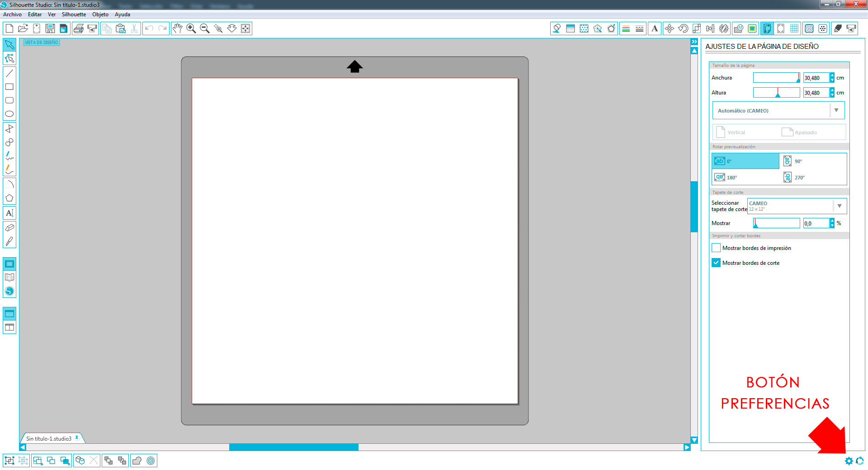The width and height of the screenshot is (868, 470).
Task: Open the grid settings panel
Action: click(x=794, y=28)
